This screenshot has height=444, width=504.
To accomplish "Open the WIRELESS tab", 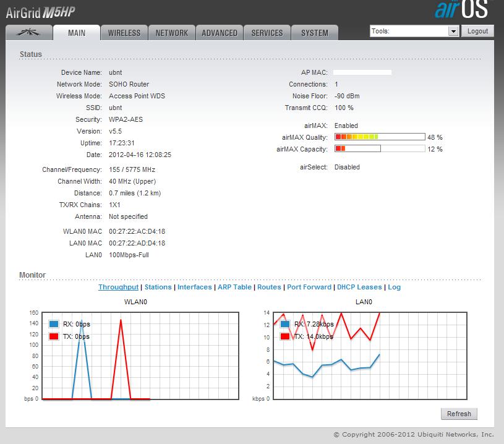I will (124, 33).
